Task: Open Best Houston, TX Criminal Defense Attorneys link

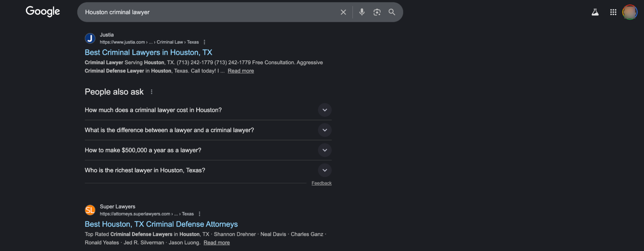Action: tap(161, 224)
